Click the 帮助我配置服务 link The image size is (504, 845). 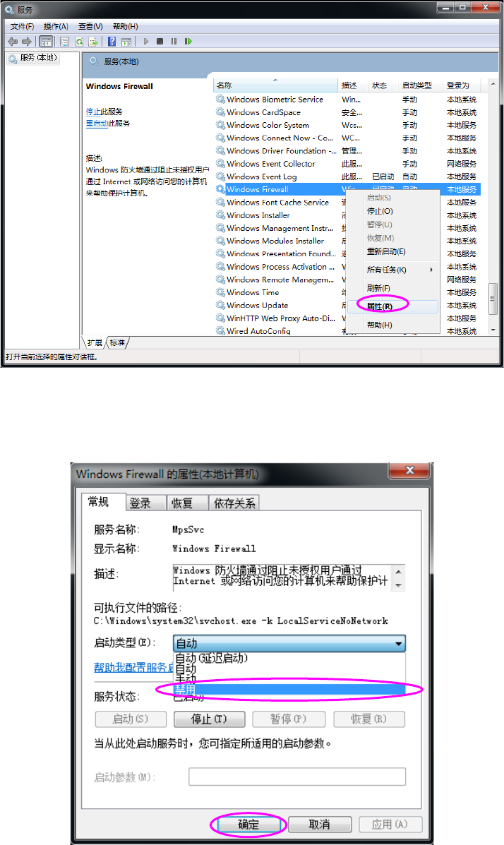(133, 668)
